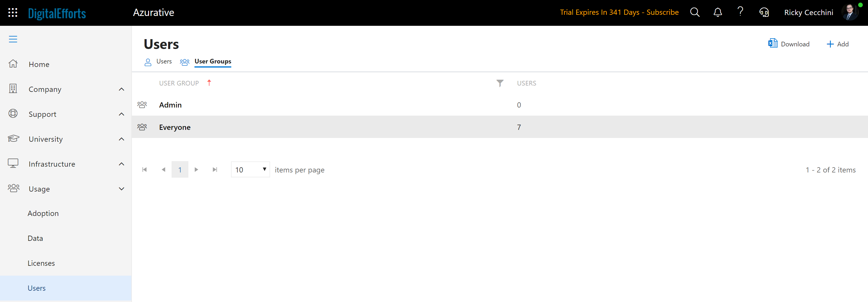Open search with the magnifier icon
The width and height of the screenshot is (868, 302).
click(x=694, y=12)
